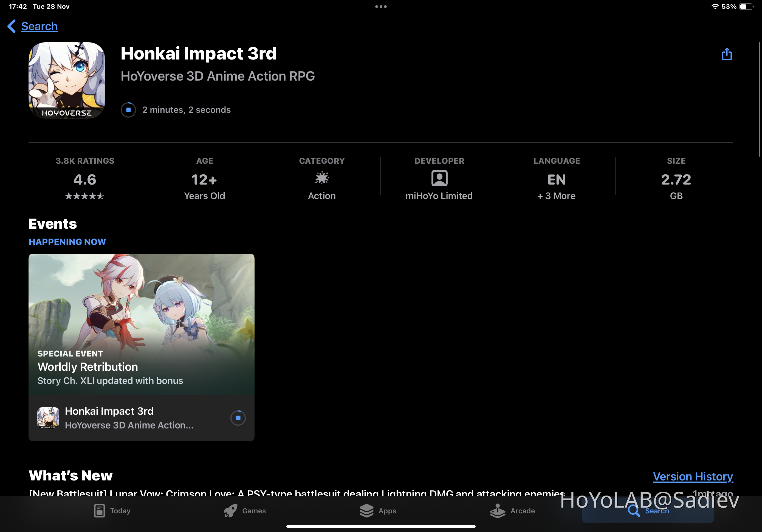Tap the HoYoverse icon inside the event card

pos(49,418)
